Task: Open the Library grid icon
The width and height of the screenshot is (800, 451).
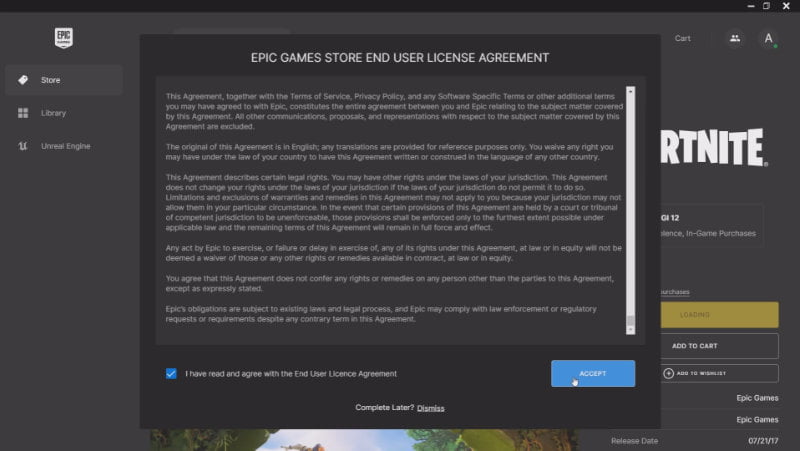Action: click(x=23, y=113)
